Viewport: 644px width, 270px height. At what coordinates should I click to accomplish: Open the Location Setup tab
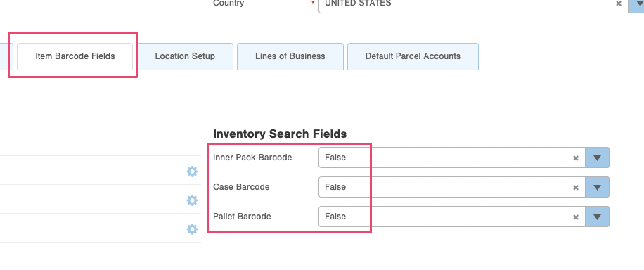(x=185, y=56)
